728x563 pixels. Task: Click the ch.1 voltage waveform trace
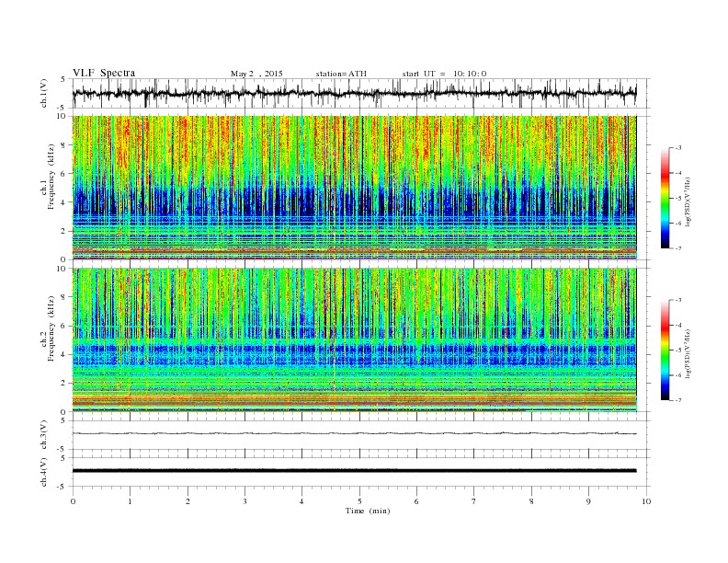[354, 93]
